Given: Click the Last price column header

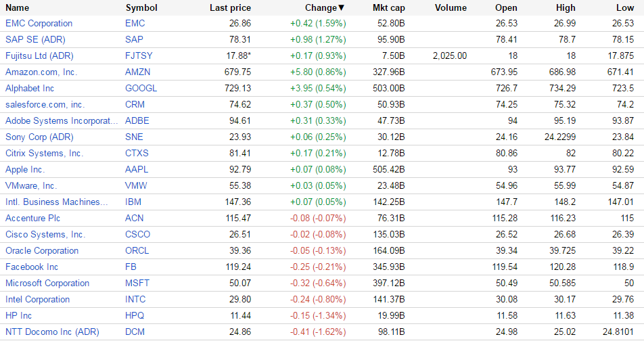Looking at the screenshot, I should 230,8.
